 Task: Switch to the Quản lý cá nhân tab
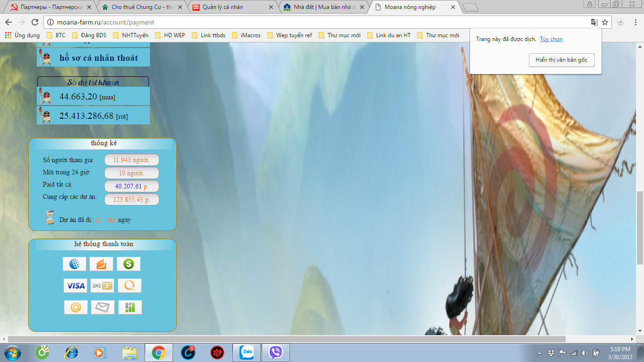click(x=233, y=7)
